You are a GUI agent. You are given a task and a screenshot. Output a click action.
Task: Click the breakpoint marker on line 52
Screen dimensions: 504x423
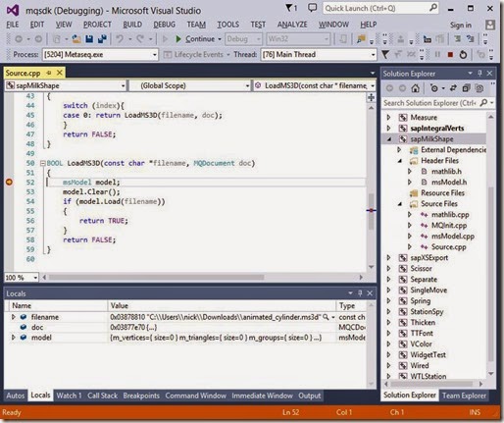coord(9,182)
